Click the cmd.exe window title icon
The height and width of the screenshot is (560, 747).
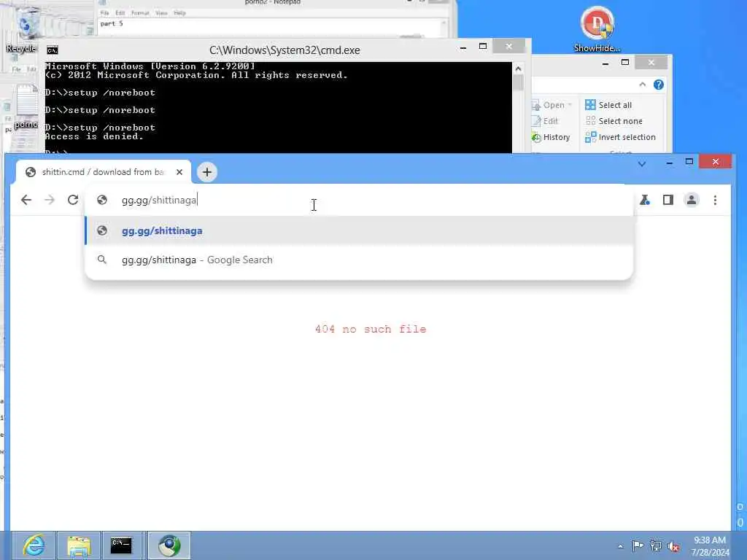click(53, 50)
